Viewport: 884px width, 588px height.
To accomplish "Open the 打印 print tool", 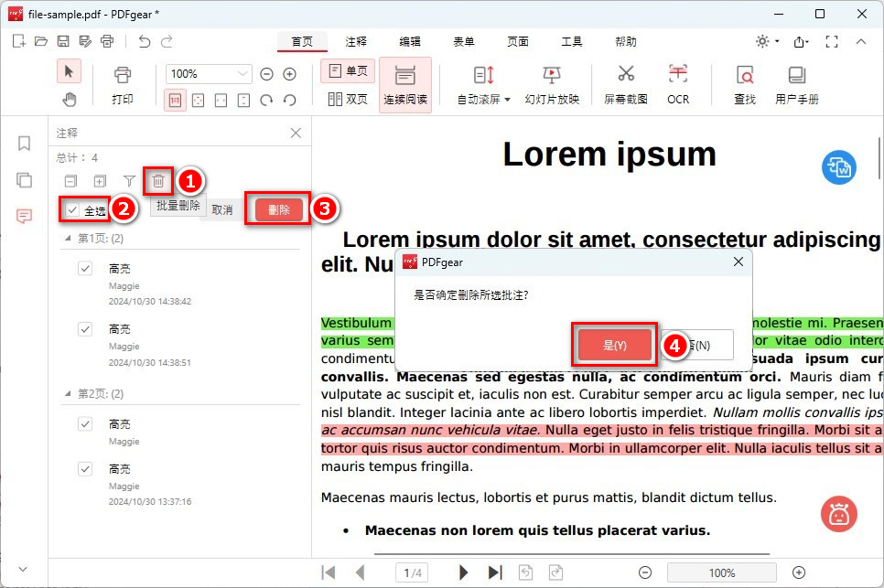I will (x=123, y=83).
